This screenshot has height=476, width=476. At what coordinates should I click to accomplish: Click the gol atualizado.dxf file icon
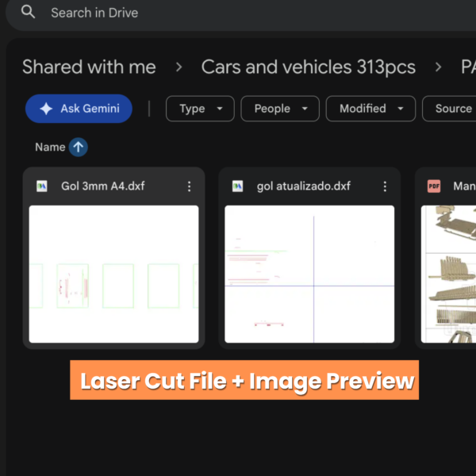click(x=238, y=186)
